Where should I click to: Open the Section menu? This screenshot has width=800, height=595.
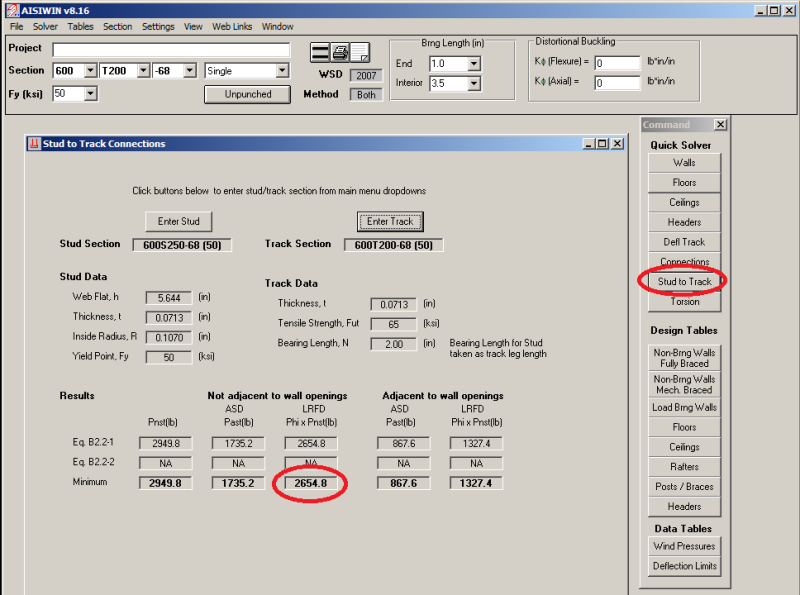[x=117, y=27]
